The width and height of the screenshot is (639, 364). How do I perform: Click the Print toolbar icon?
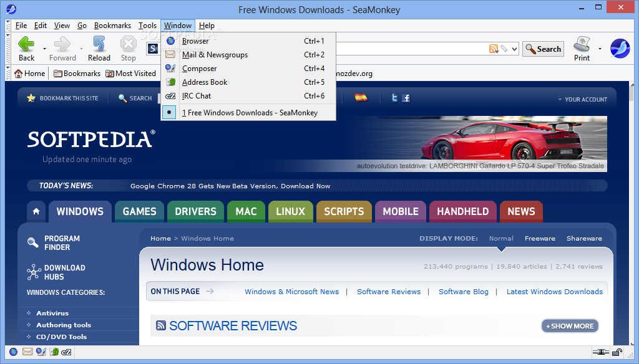pyautogui.click(x=582, y=44)
